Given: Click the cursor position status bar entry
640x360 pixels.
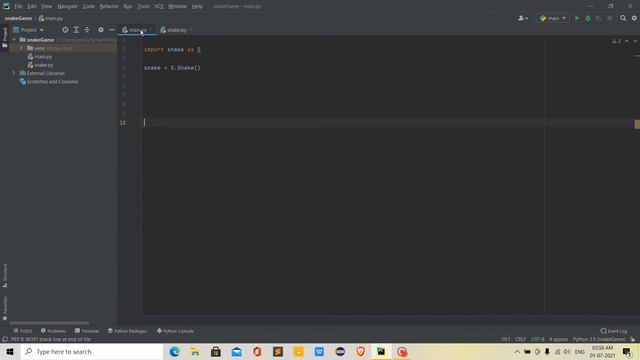Looking at the screenshot, I should pyautogui.click(x=506, y=339).
